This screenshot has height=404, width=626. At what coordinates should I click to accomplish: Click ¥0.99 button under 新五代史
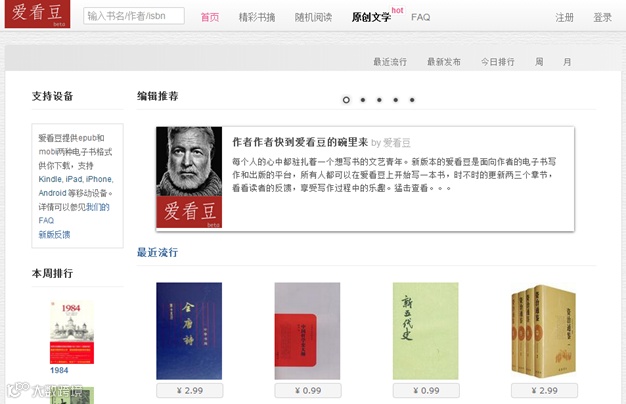tap(426, 390)
